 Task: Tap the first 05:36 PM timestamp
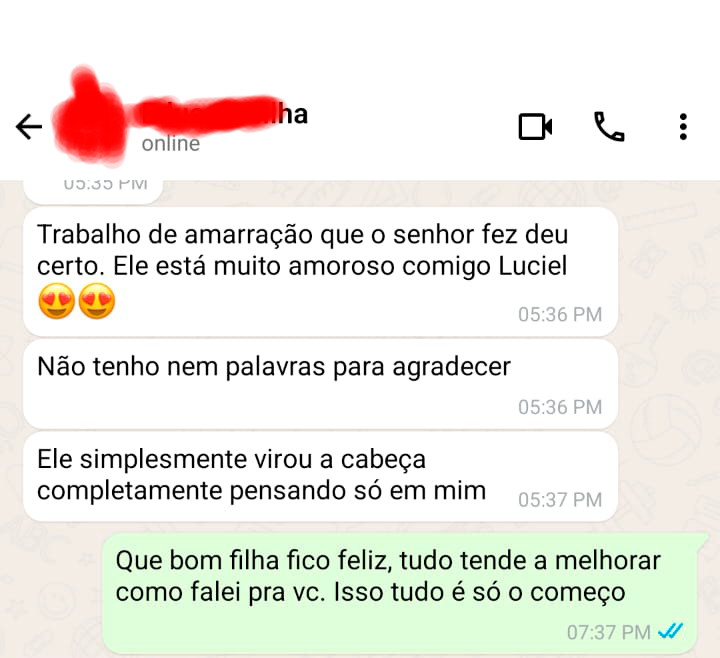pyautogui.click(x=560, y=315)
